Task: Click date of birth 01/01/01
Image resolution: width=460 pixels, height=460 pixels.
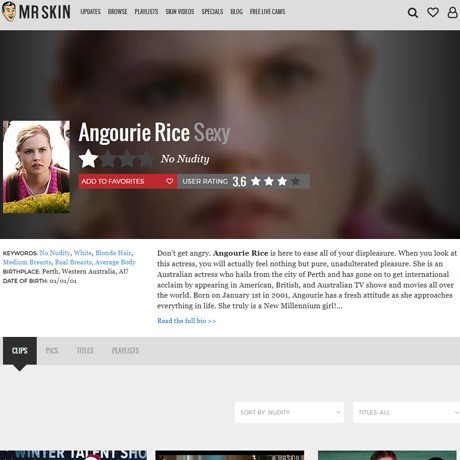Action: click(x=63, y=281)
